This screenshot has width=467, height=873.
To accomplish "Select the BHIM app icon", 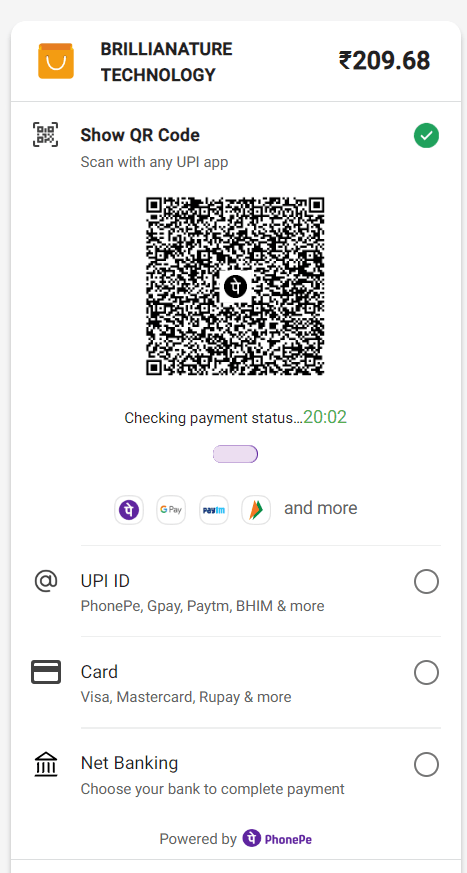I will tap(256, 509).
